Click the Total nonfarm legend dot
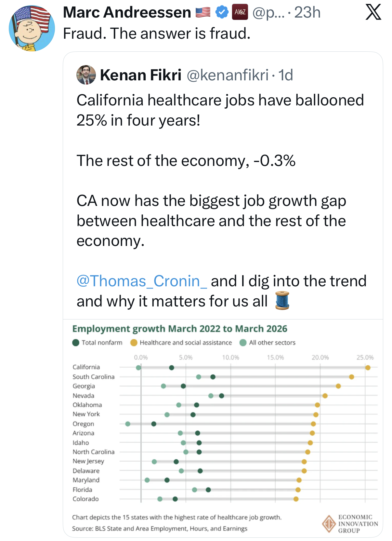Screen dimensions: 392x541 [76, 343]
